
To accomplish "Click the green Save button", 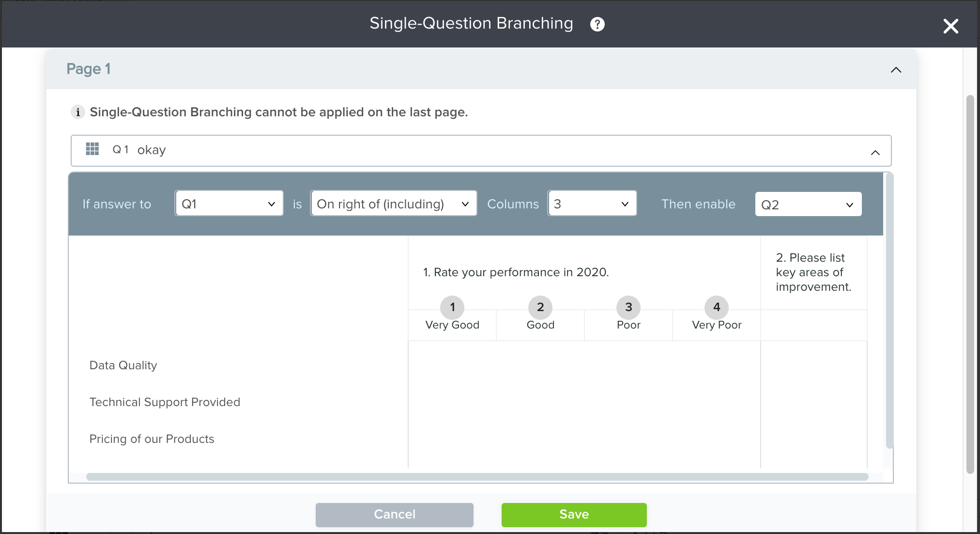I will (574, 515).
